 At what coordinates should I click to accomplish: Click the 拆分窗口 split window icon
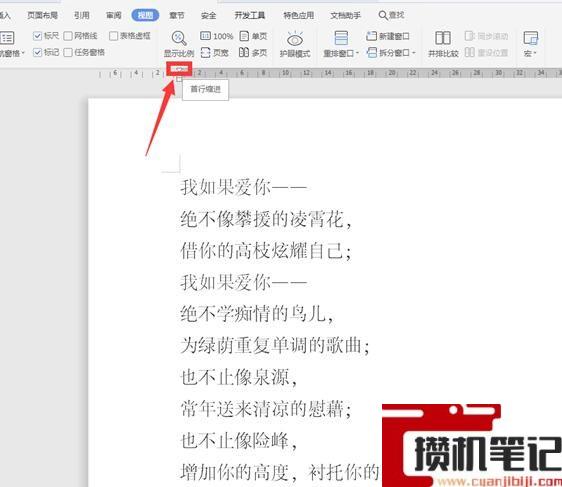[x=372, y=52]
